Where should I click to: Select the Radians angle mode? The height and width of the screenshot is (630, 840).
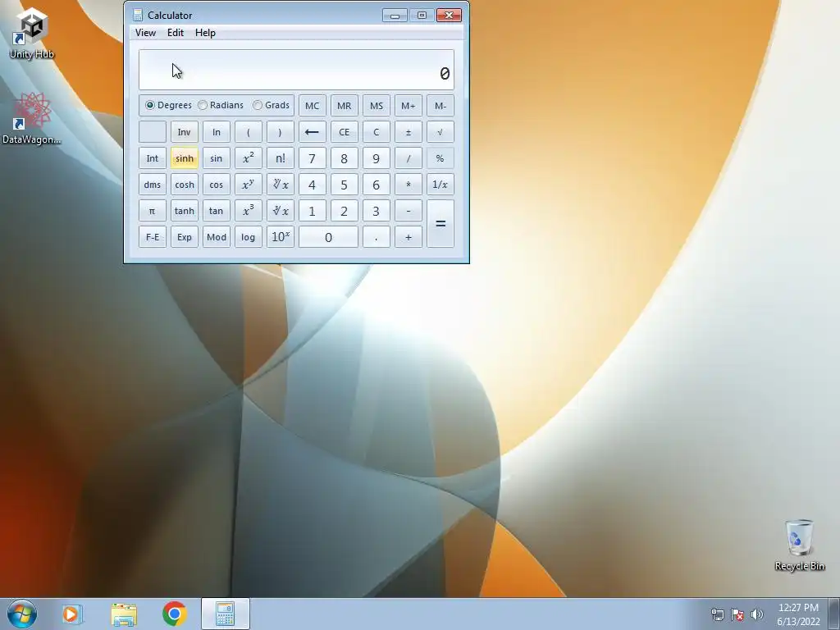(x=221, y=105)
